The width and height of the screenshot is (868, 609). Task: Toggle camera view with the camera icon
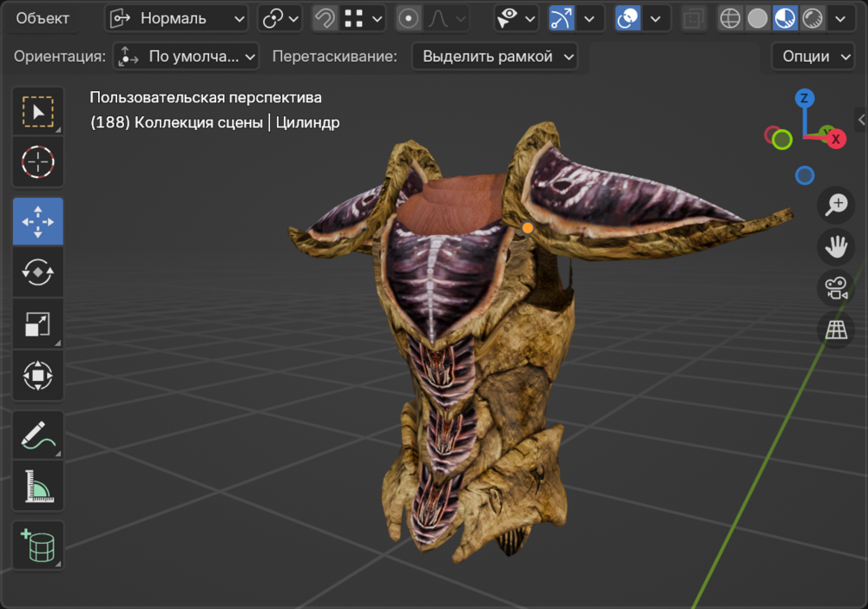pos(837,288)
